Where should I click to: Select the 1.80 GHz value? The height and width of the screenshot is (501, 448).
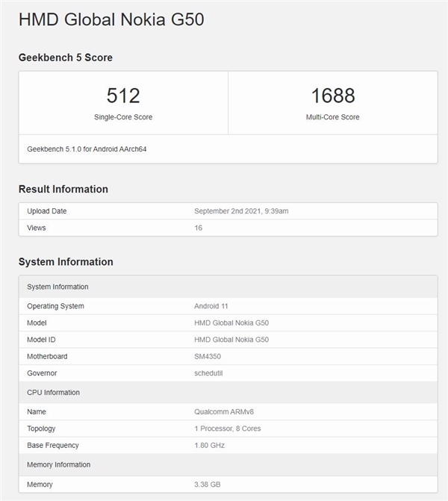coord(209,446)
